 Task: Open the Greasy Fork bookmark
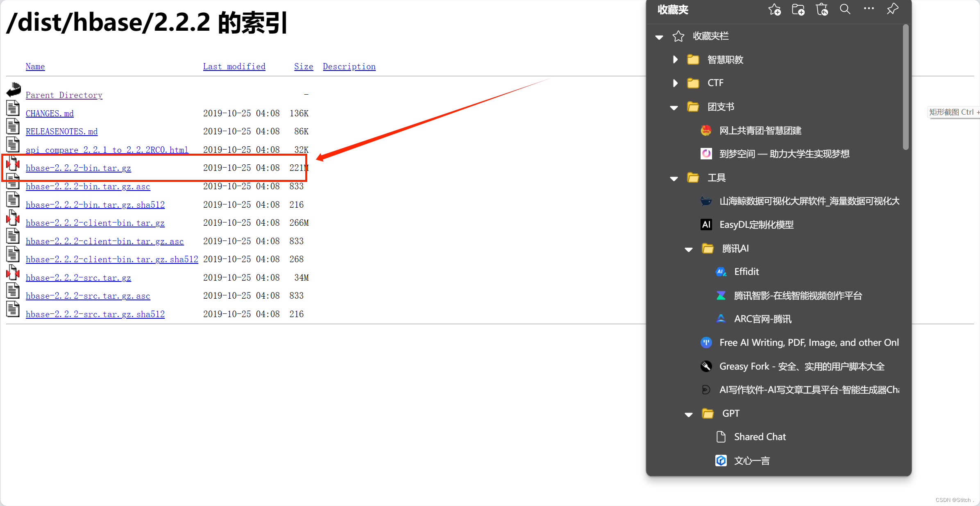tap(801, 366)
